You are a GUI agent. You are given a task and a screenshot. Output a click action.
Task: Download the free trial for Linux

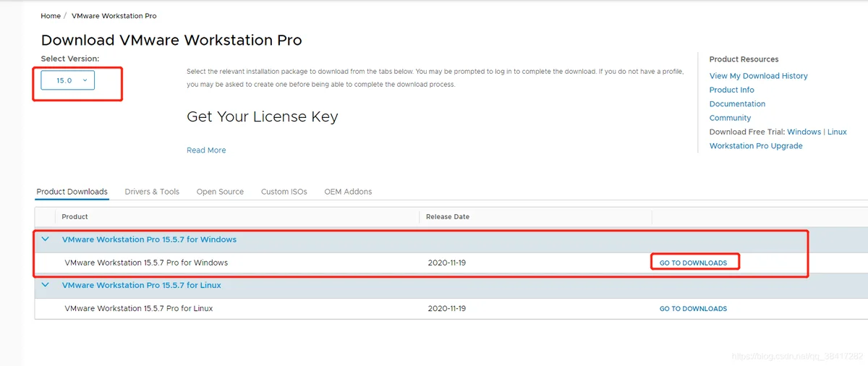837,132
